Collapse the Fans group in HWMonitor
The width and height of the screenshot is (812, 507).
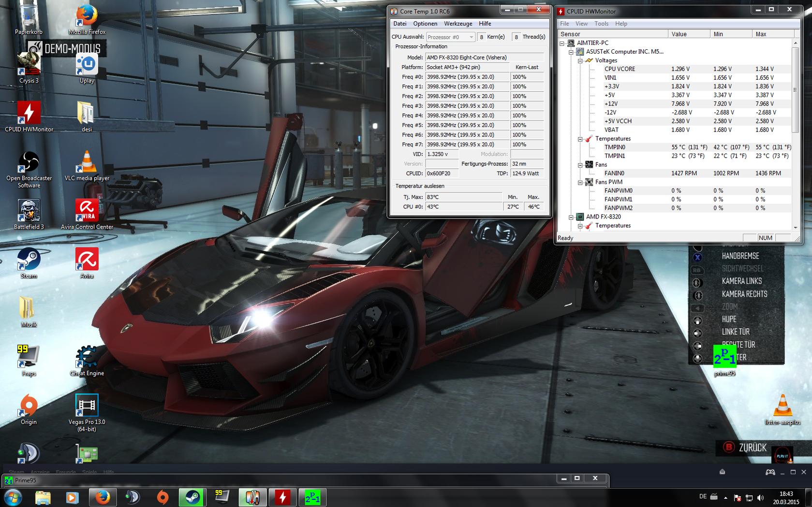[580, 165]
